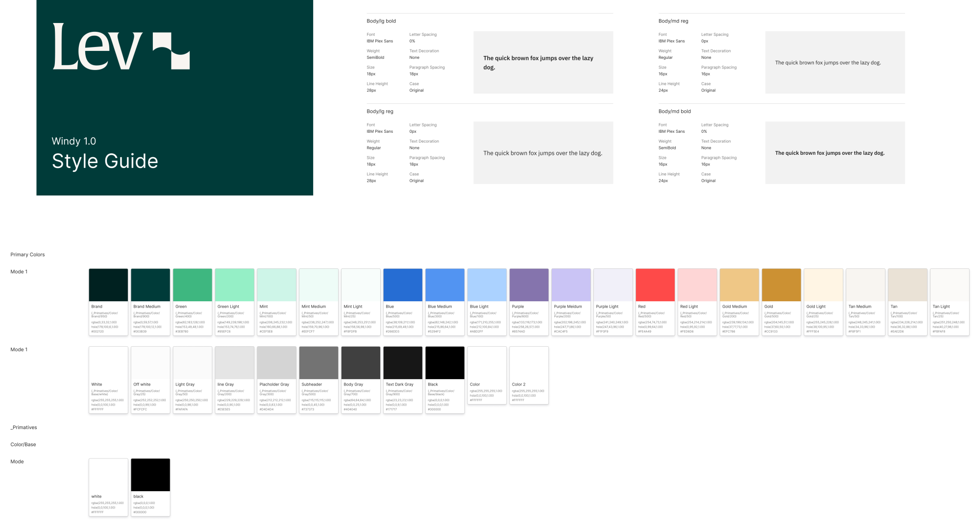This screenshot has height=527, width=980.
Task: Pick the Brand Medium color swatch
Action: (150, 285)
